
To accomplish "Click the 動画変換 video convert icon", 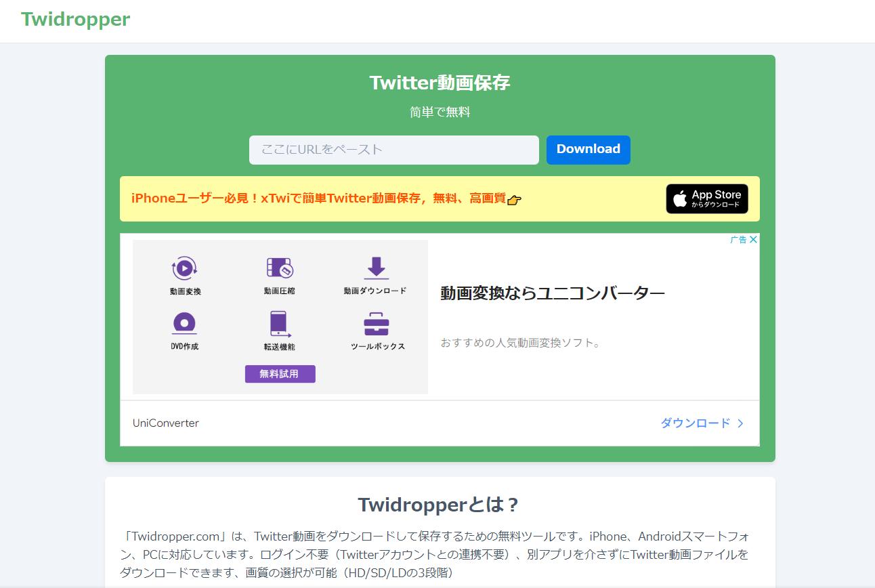I will coord(185,268).
